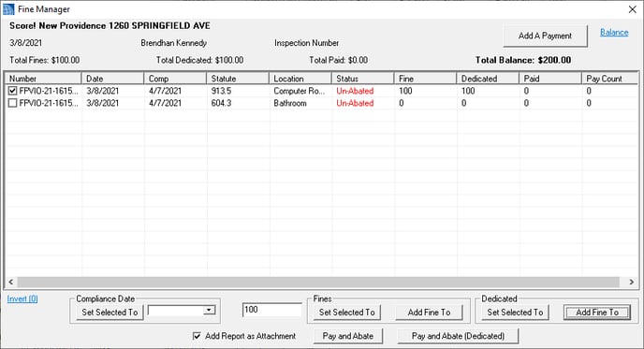Click inspector name 'Brendhan Kennedy'
Viewport: 644px width, 349px height.
point(174,43)
